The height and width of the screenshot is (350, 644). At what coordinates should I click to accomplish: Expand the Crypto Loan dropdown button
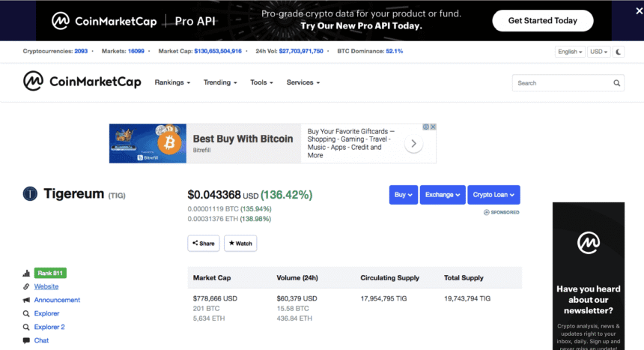pos(493,195)
